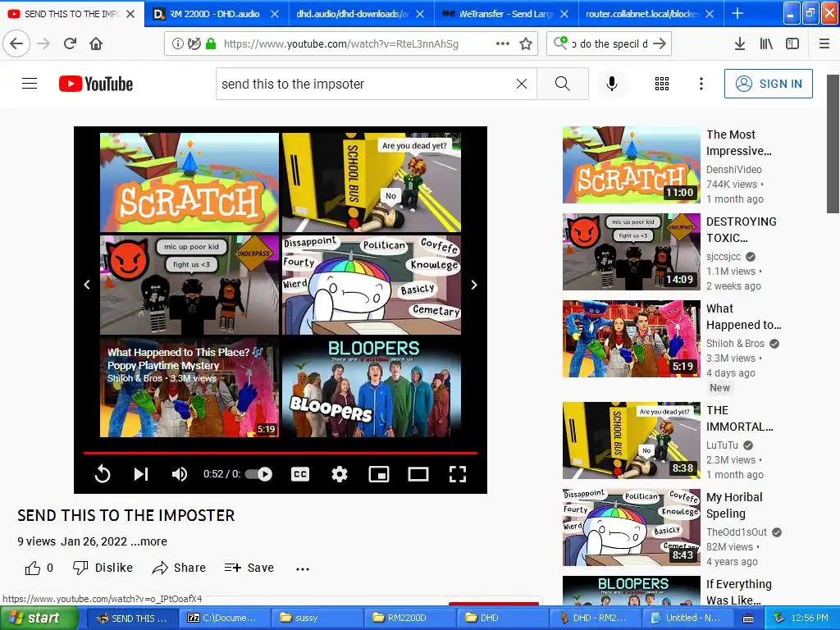Open the YouTube apps grid
This screenshot has width=840, height=630.
pos(662,84)
